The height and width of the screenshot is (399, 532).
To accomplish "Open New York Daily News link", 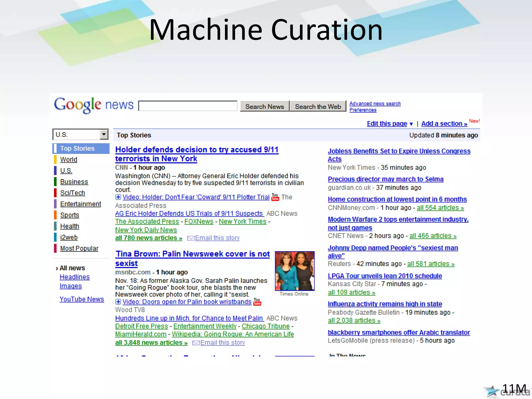I will tap(146, 230).
